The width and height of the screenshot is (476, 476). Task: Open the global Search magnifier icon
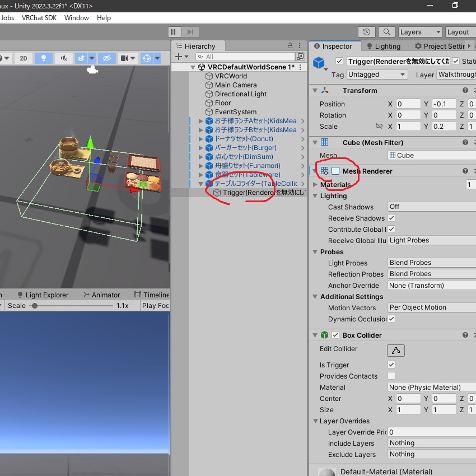pyautogui.click(x=386, y=32)
